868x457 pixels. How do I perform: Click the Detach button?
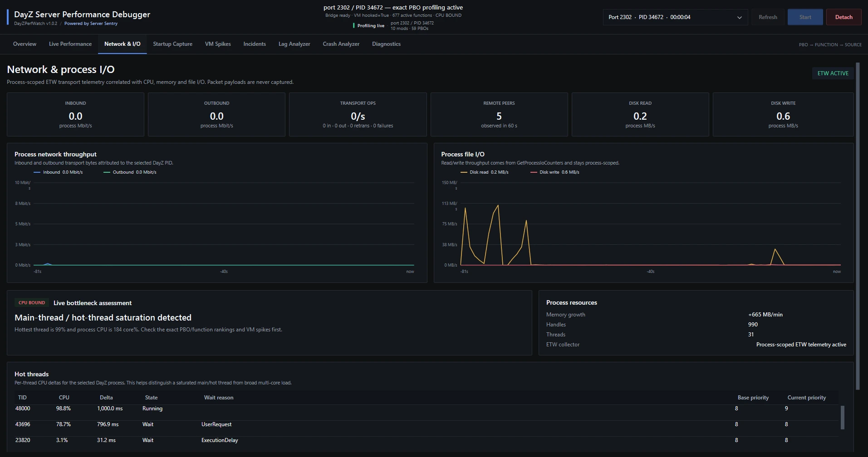(x=844, y=17)
